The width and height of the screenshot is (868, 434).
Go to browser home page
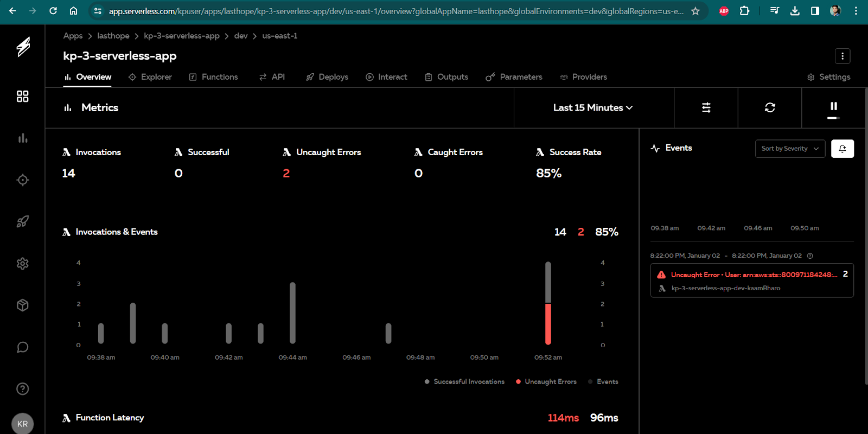click(73, 11)
